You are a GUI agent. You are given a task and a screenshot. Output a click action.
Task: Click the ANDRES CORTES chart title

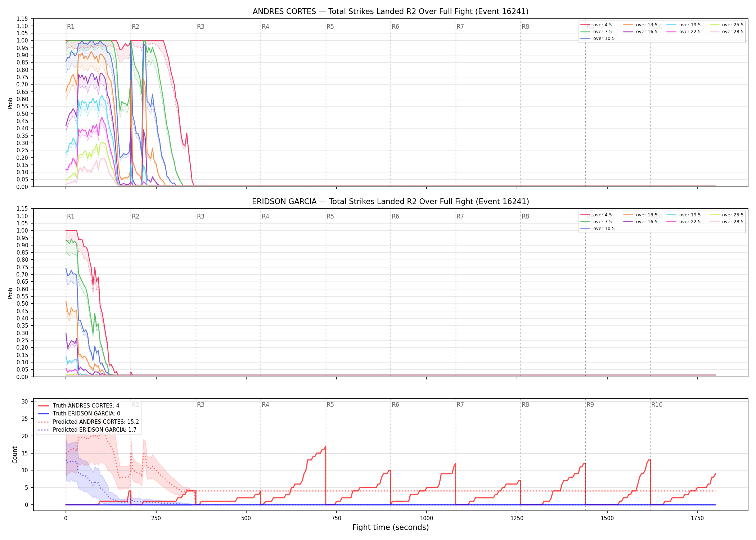pyautogui.click(x=391, y=12)
